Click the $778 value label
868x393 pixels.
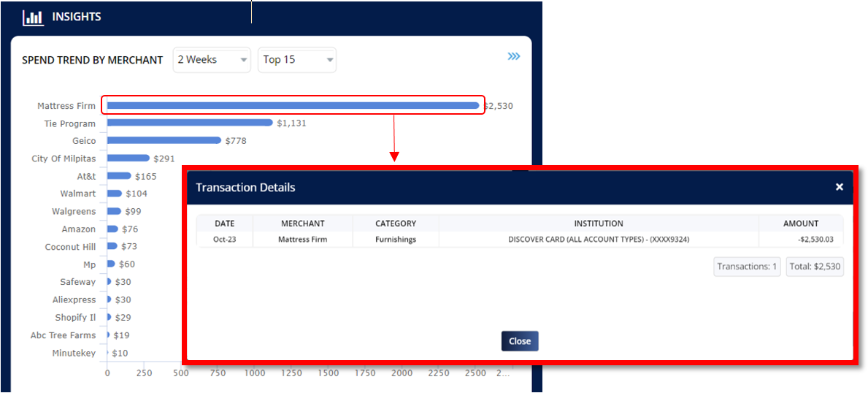[236, 141]
